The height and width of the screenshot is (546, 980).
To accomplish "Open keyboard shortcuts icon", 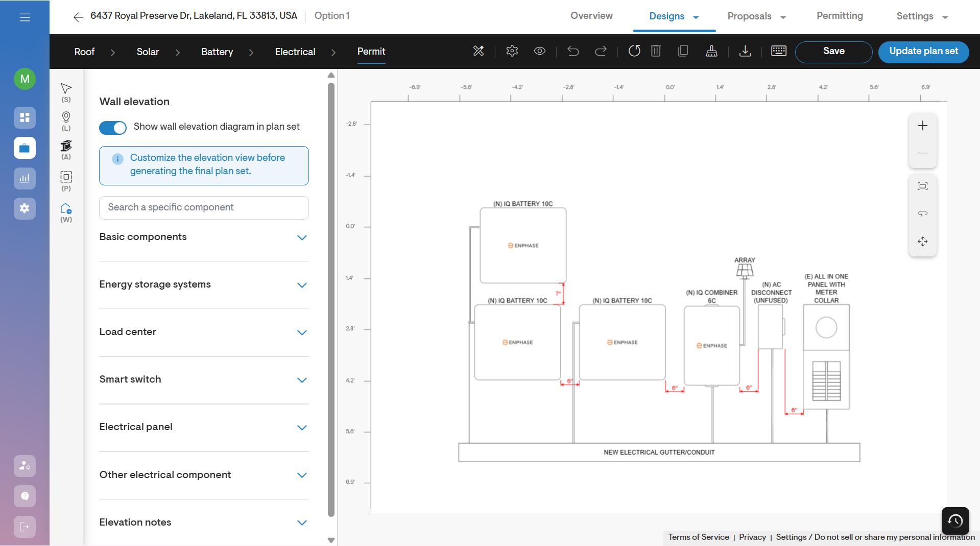I will tap(778, 51).
